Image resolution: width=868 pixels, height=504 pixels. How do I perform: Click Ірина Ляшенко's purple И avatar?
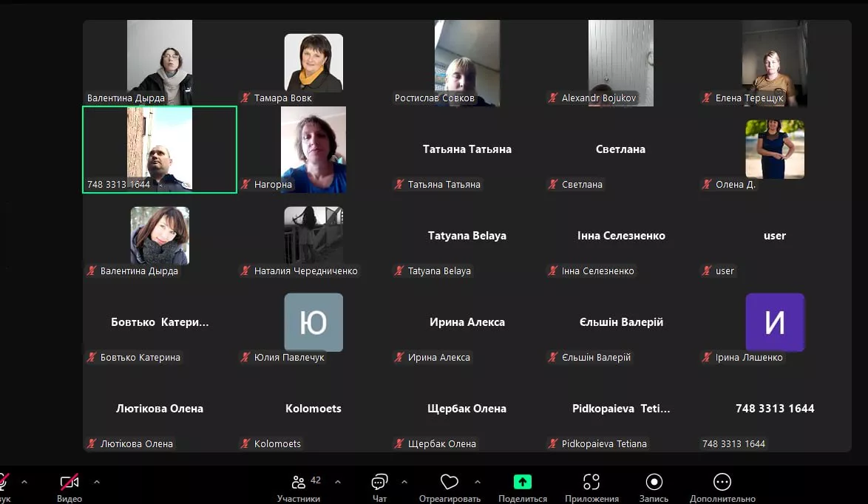[774, 322]
